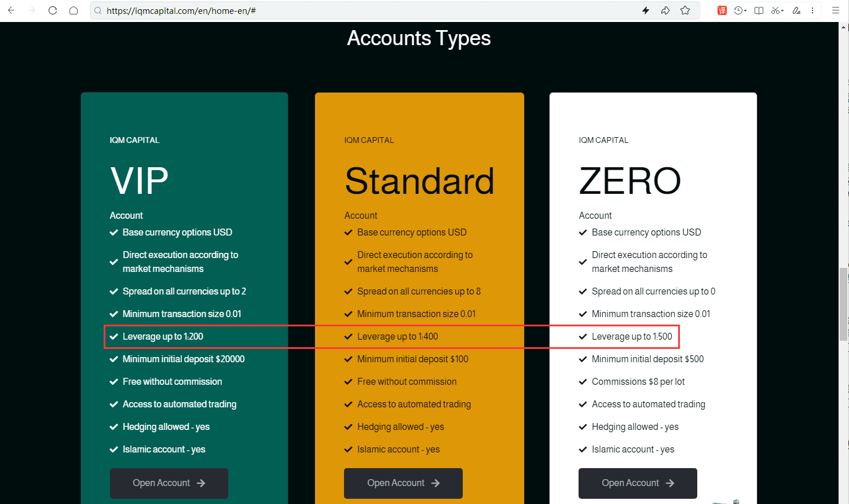
Task: Click the scrollbar up arrow
Action: [x=844, y=27]
